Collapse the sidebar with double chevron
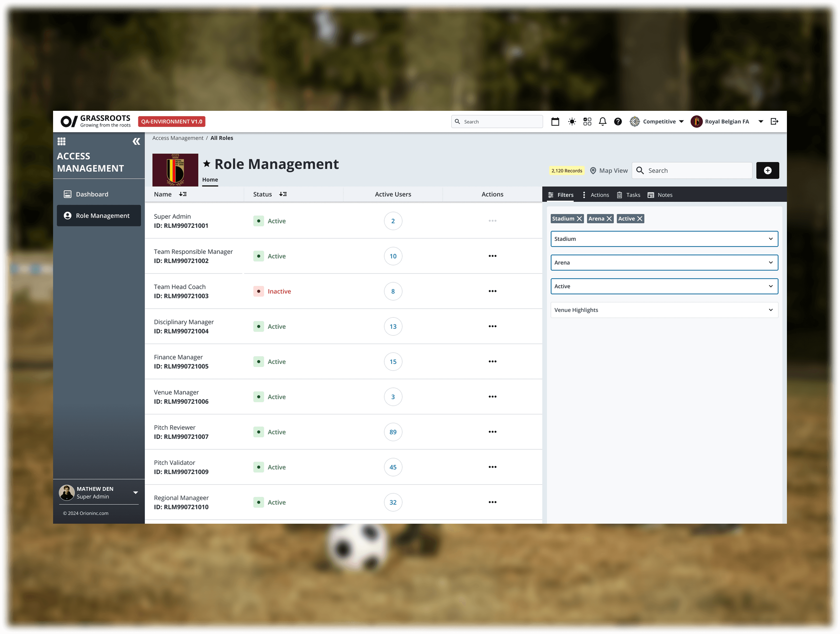The image size is (840, 634). pyautogui.click(x=136, y=142)
